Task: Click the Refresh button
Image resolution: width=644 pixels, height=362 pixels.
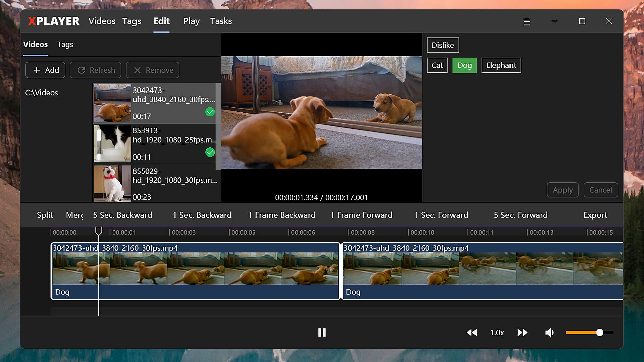Action: point(96,70)
